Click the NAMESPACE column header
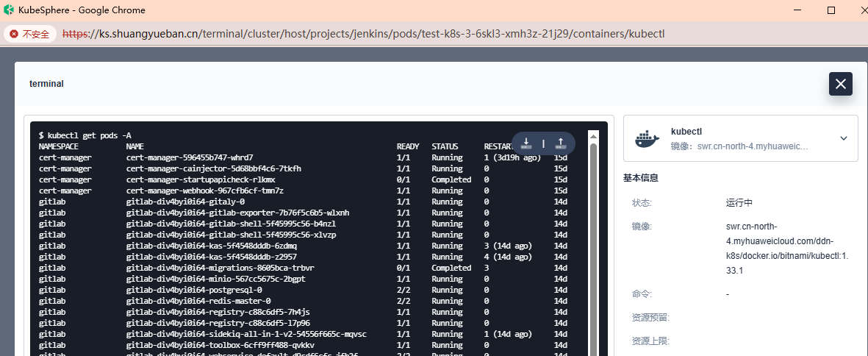Image resolution: width=868 pixels, height=356 pixels. [59, 146]
